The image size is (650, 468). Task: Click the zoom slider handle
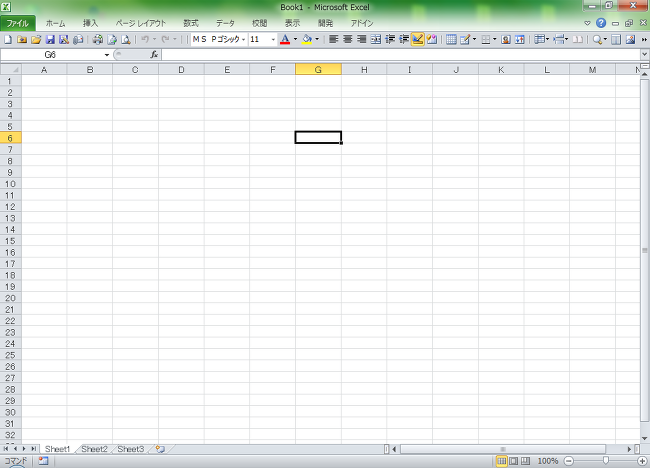click(x=606, y=461)
